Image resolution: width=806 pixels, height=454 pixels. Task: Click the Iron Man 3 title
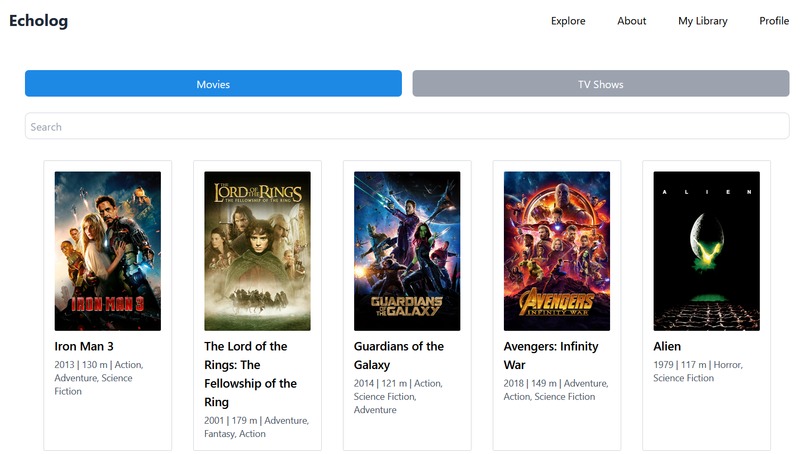84,347
